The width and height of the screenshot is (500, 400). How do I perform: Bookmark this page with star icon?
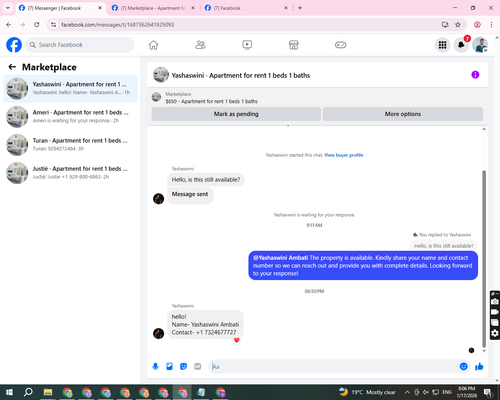coord(458,25)
